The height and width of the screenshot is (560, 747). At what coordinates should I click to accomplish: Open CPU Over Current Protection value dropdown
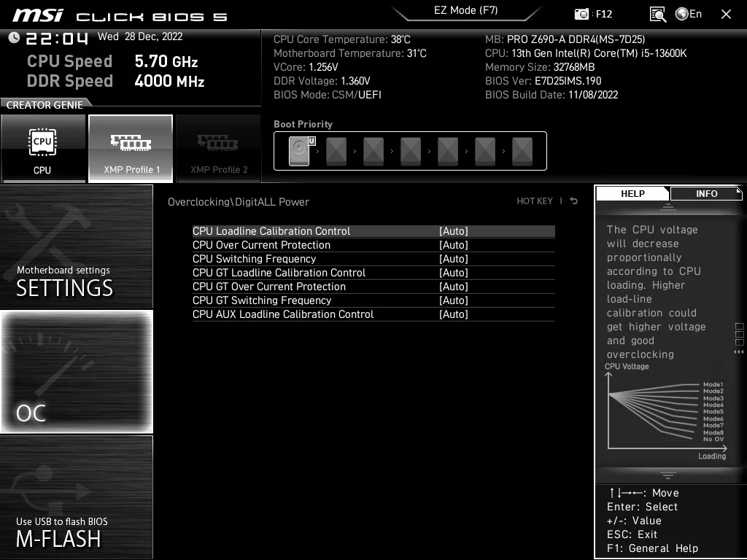coord(454,245)
